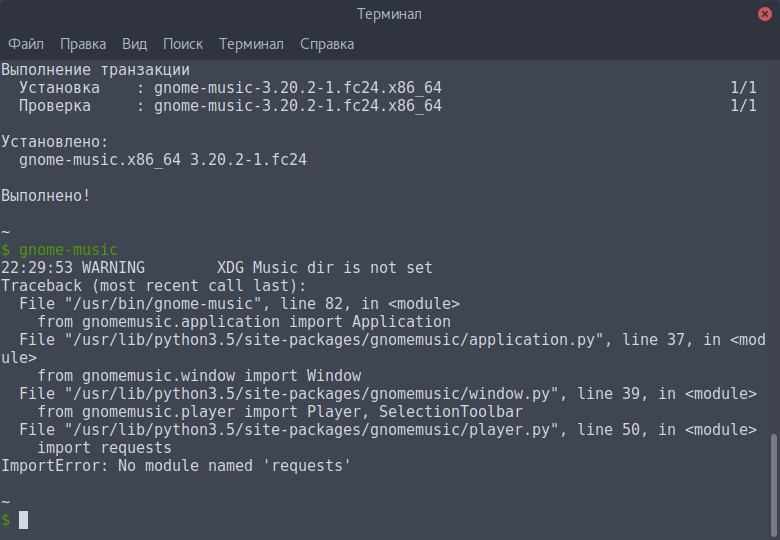Click the Выполнение транзакции line
This screenshot has width=780, height=540.
[95, 70]
